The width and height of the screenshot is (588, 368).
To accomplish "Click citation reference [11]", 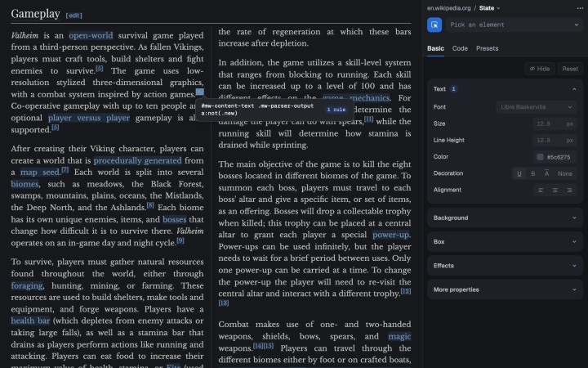I will (x=368, y=119).
